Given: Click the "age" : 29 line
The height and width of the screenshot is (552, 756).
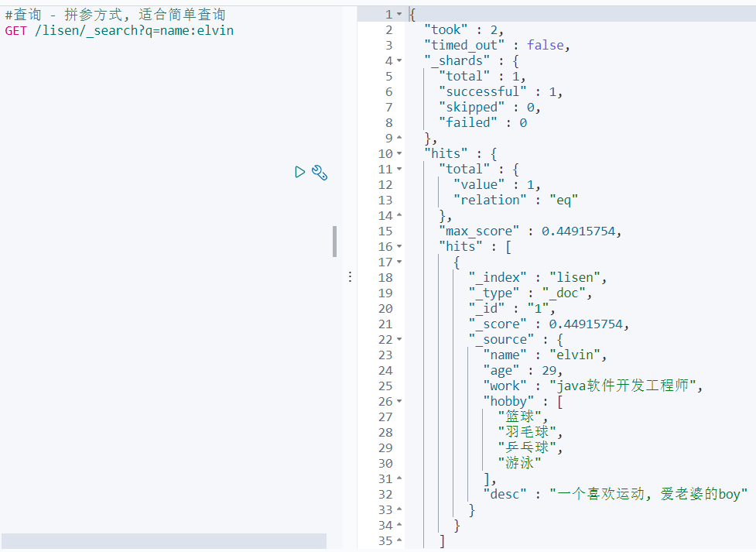Looking at the screenshot, I should [x=523, y=371].
